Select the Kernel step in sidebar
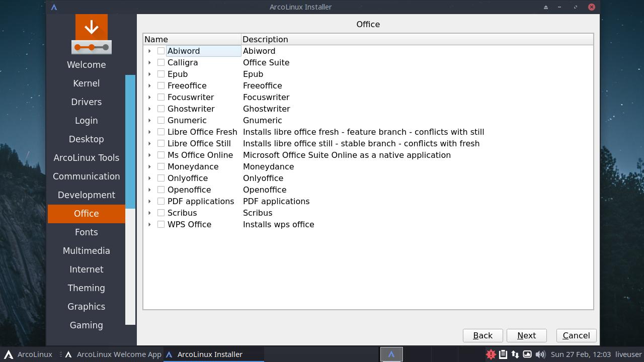 (87, 83)
